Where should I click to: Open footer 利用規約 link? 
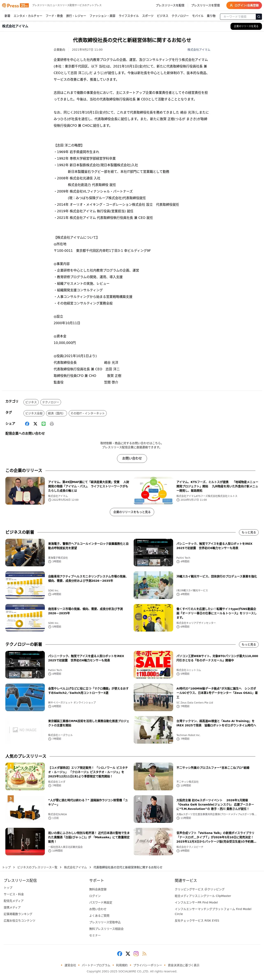122,965
